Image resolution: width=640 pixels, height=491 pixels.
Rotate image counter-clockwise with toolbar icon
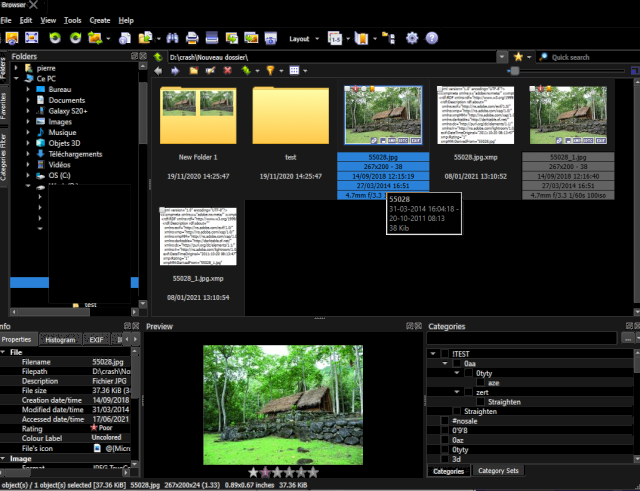click(55, 38)
